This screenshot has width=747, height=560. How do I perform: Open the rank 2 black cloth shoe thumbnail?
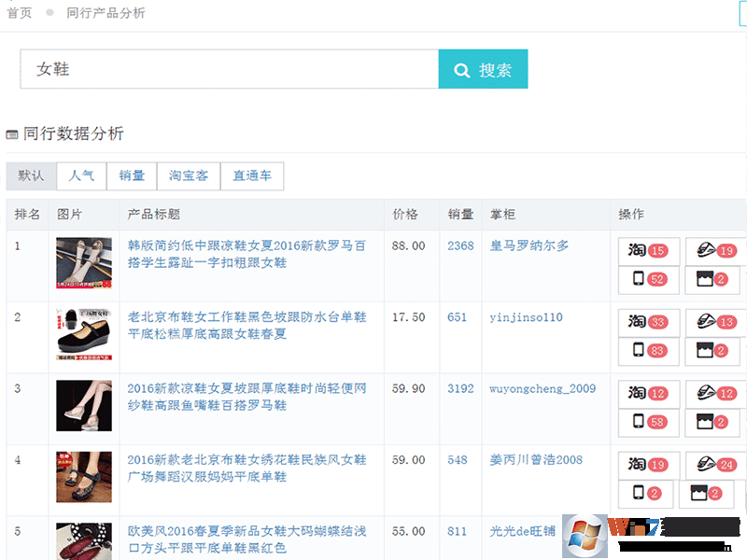pos(84,334)
